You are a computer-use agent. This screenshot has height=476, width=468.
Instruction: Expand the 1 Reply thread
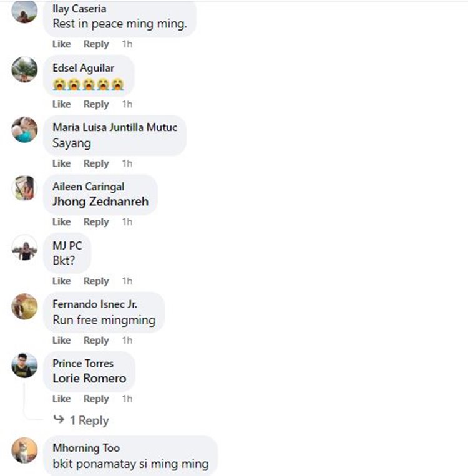[89, 420]
